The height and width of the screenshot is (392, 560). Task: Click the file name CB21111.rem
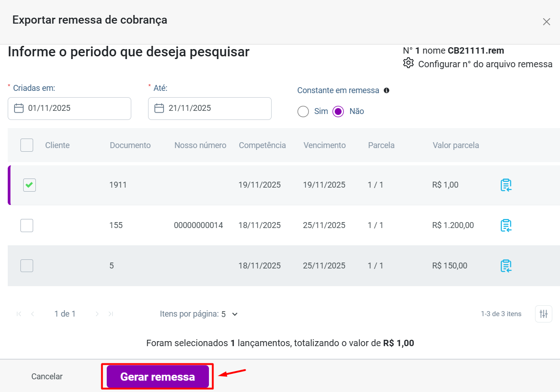(476, 50)
